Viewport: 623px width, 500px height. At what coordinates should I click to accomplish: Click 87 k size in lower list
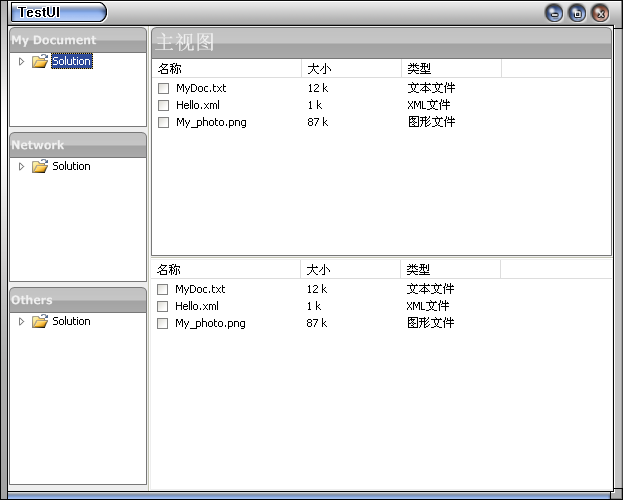pyautogui.click(x=317, y=324)
